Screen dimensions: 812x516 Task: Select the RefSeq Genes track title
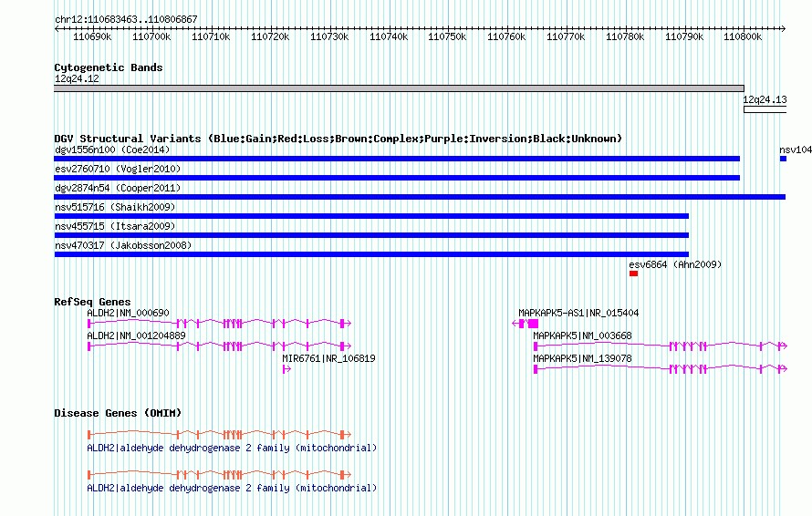(x=92, y=302)
